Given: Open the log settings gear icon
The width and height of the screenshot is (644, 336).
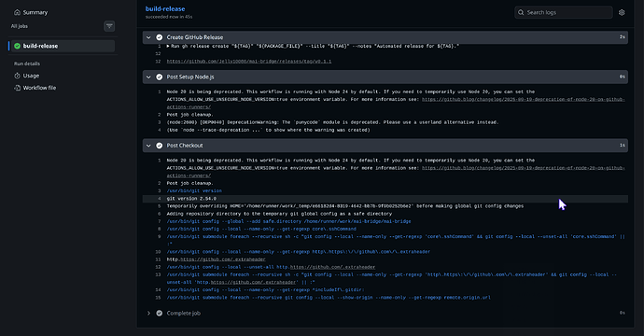Looking at the screenshot, I should tap(622, 12).
